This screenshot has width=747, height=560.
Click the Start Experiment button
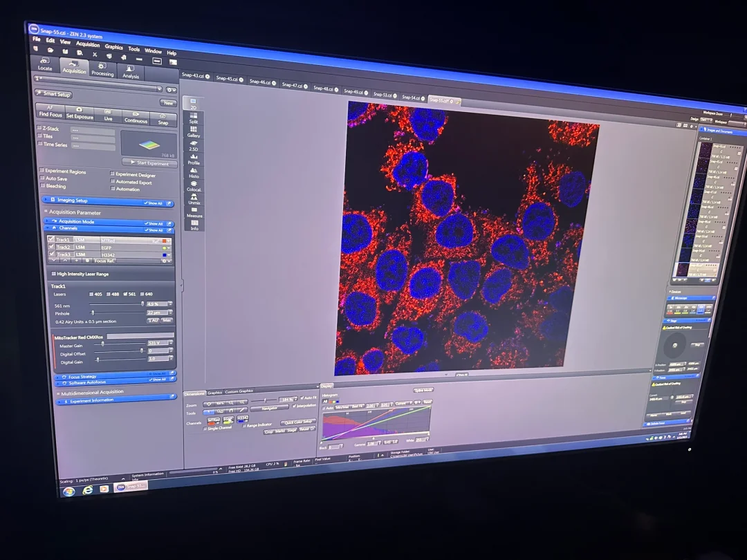[x=149, y=163]
